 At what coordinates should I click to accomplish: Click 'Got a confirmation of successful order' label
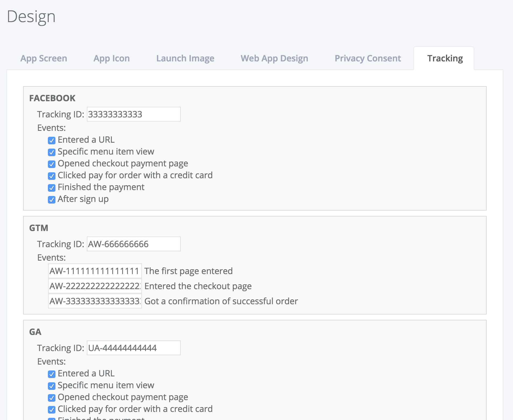[221, 301]
